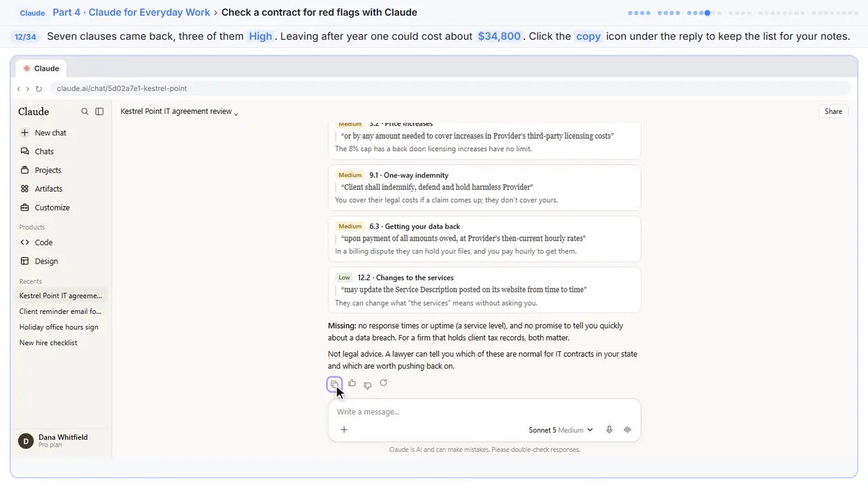Expand the Kestrel Point IT agreement review title menu

pos(180,112)
